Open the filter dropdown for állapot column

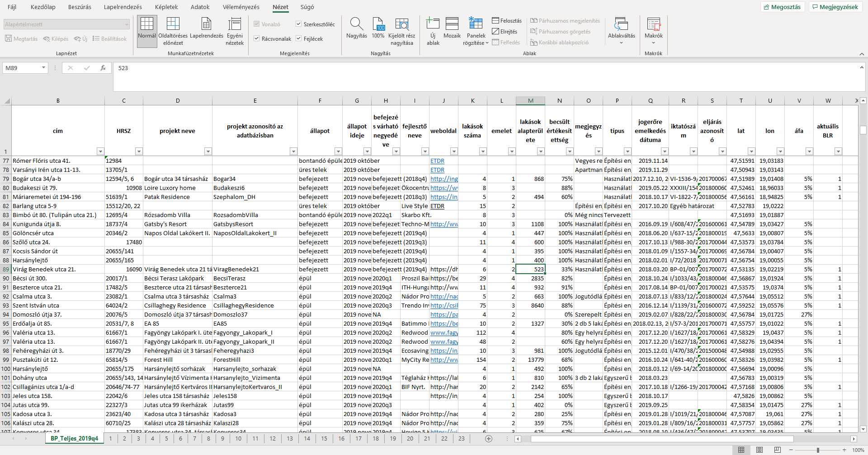point(338,151)
